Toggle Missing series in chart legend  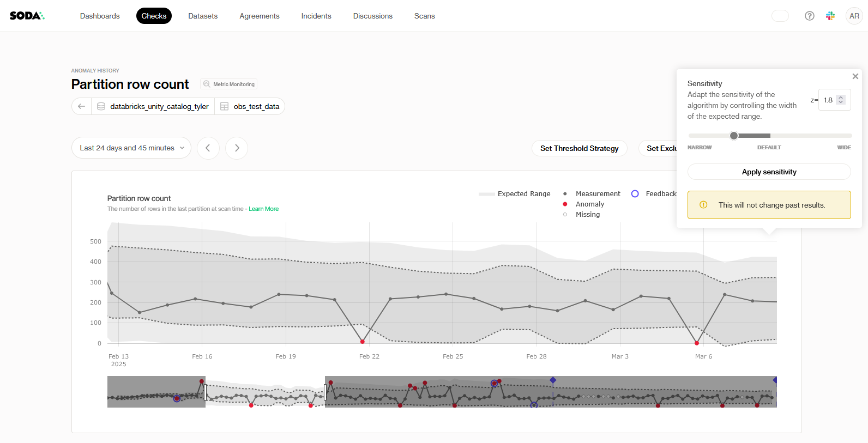pyautogui.click(x=582, y=215)
